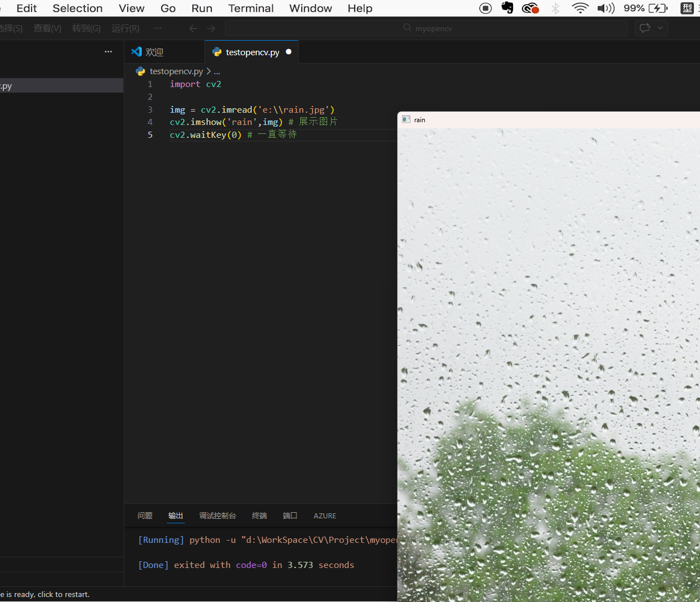Expand the breadcrumb ellipsis after testopencv.py

click(217, 72)
